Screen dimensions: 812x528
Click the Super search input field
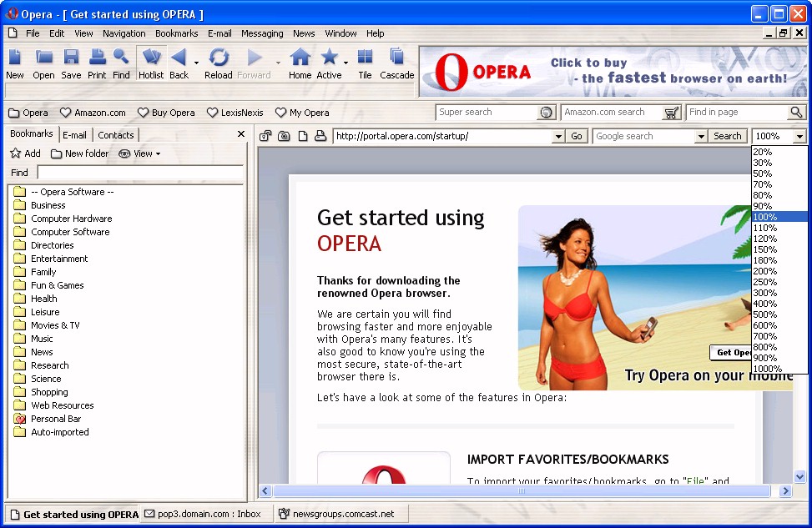tap(488, 112)
